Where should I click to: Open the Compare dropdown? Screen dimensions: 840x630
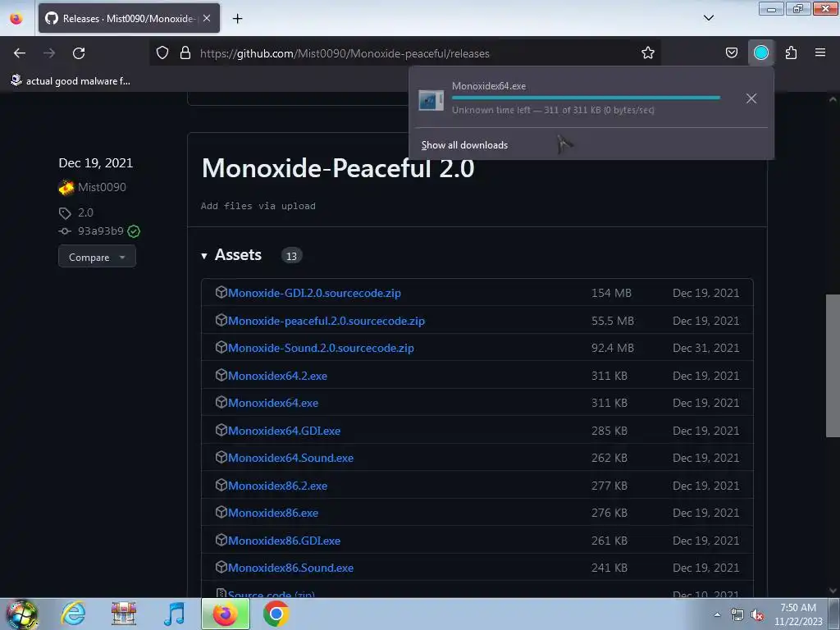(97, 257)
